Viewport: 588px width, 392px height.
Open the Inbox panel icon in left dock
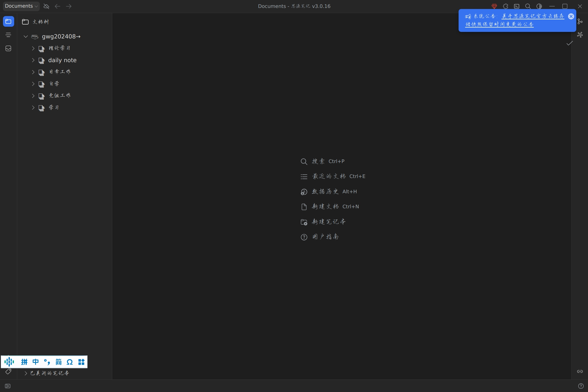coord(8,49)
